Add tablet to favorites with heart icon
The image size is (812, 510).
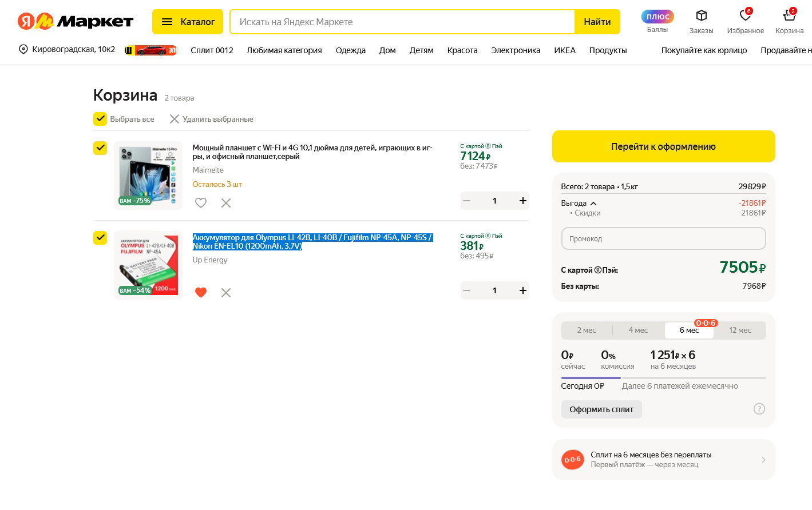[x=201, y=203]
